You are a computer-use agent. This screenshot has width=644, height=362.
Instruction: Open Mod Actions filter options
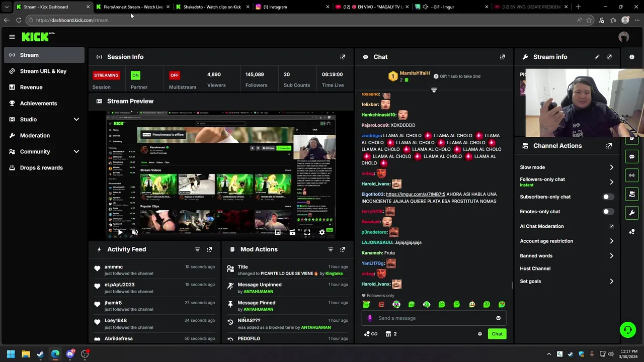pyautogui.click(x=331, y=249)
